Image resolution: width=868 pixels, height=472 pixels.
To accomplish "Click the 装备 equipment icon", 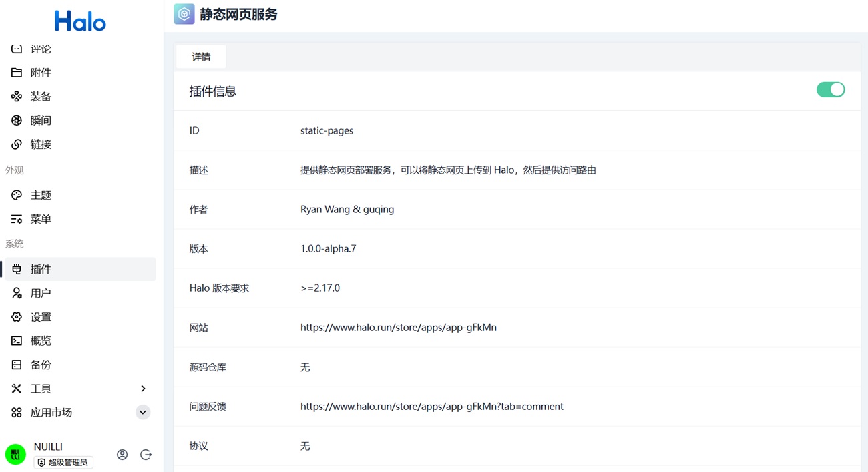I will 17,97.
